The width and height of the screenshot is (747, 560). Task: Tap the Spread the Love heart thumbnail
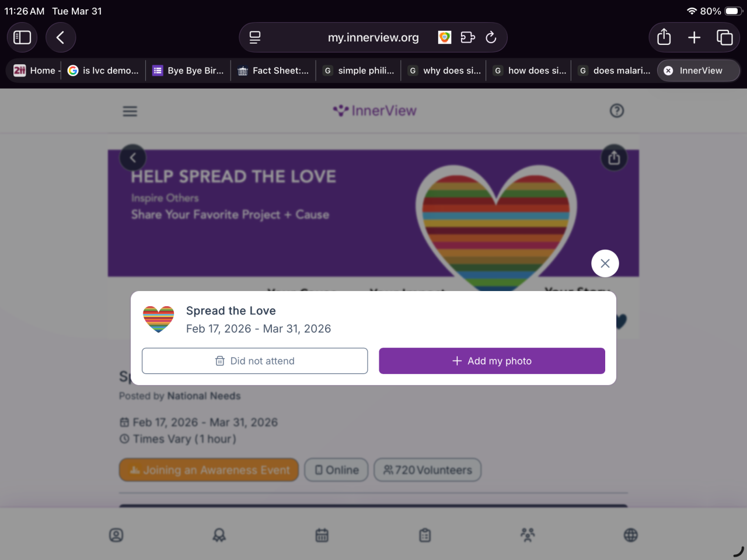[158, 319]
